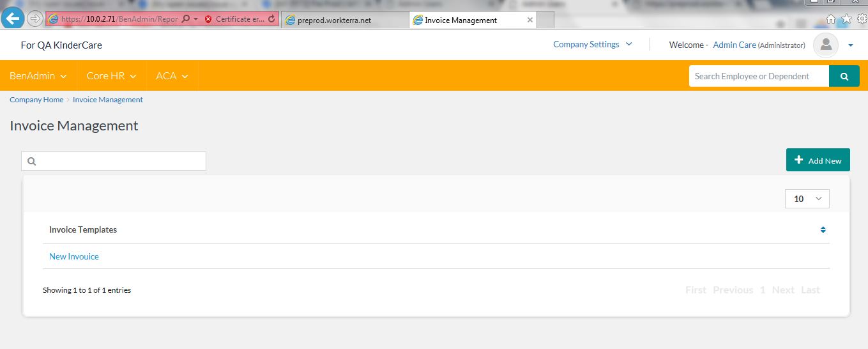Click the user avatar profile icon
The height and width of the screenshot is (349, 868).
[x=826, y=45]
